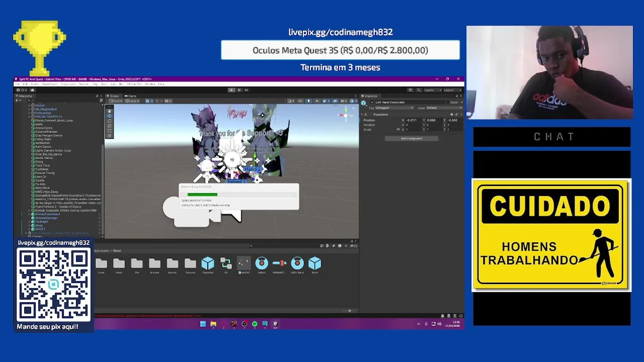
Task: Select the MENU asset in Project
Action: tap(262, 265)
